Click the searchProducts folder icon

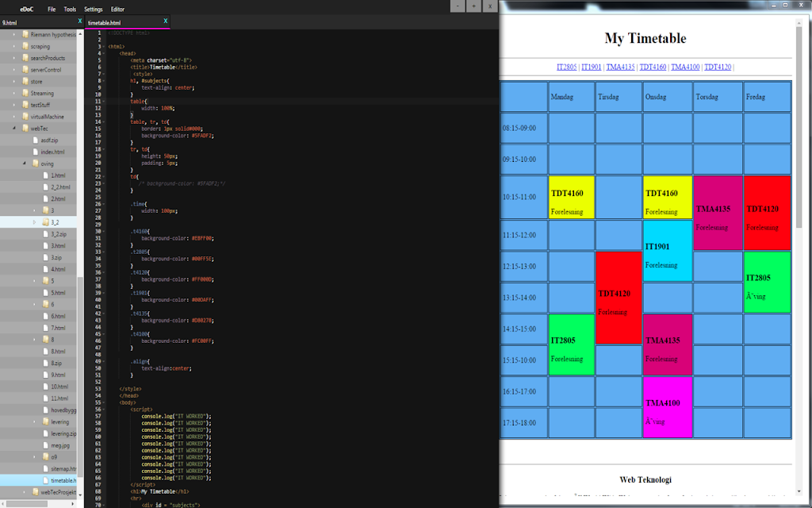coord(25,58)
